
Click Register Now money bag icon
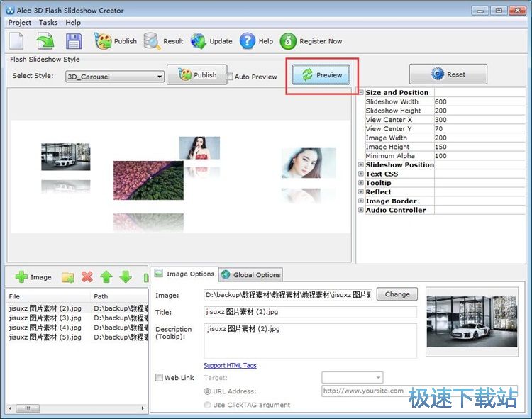pos(288,41)
